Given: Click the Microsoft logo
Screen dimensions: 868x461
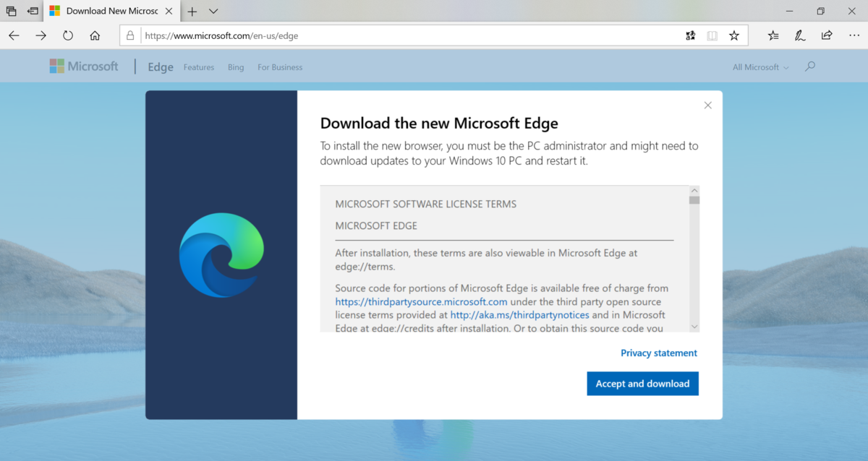Looking at the screenshot, I should click(x=84, y=66).
